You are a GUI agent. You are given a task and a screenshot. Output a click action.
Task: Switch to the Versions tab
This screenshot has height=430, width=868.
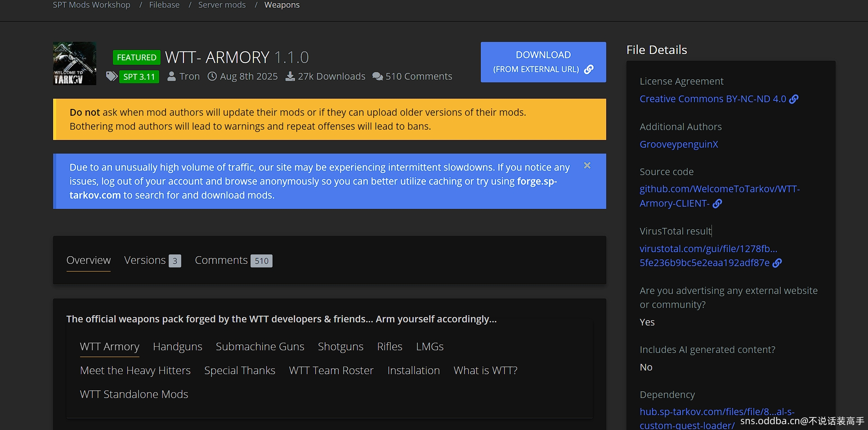click(152, 260)
